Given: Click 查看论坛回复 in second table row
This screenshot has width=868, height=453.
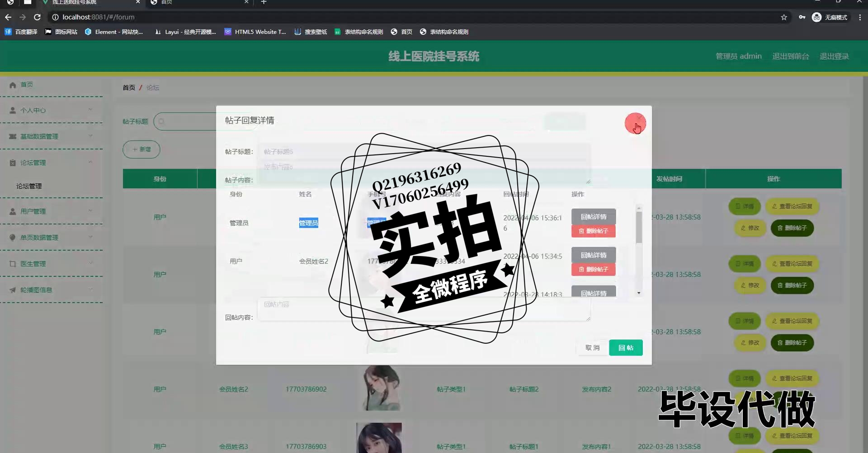Looking at the screenshot, I should coord(792,264).
